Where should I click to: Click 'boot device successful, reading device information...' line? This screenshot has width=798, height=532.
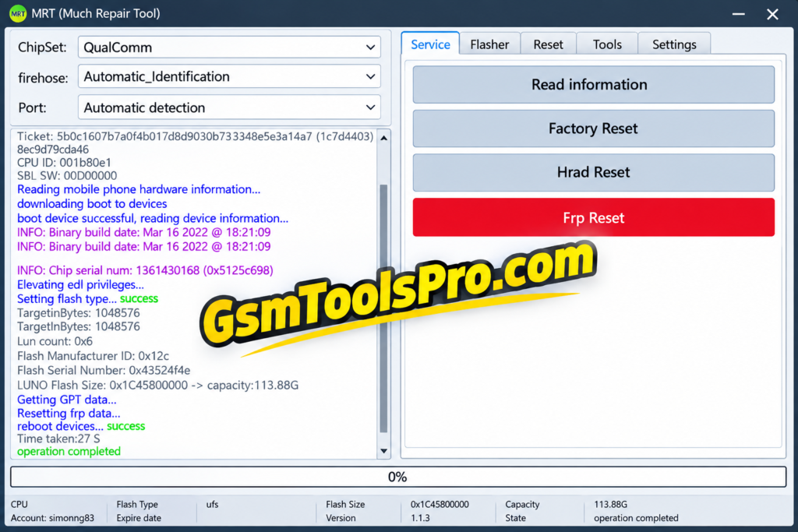coord(153,218)
